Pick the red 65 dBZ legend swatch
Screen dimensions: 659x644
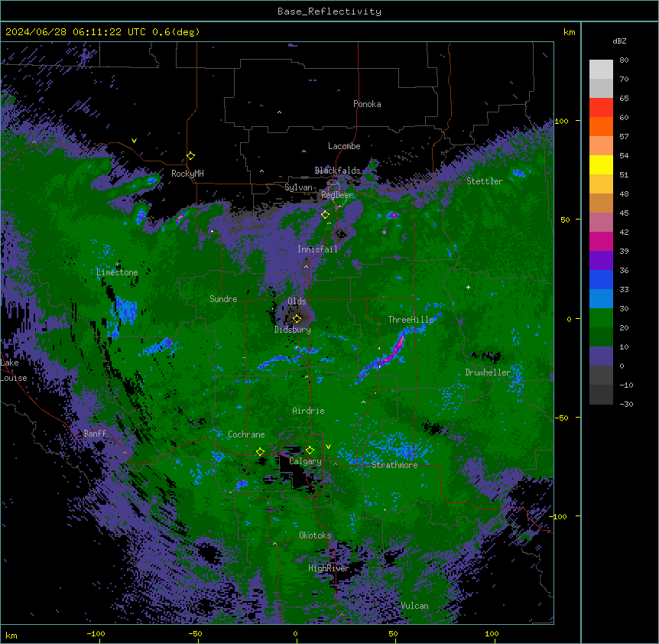pos(601,108)
